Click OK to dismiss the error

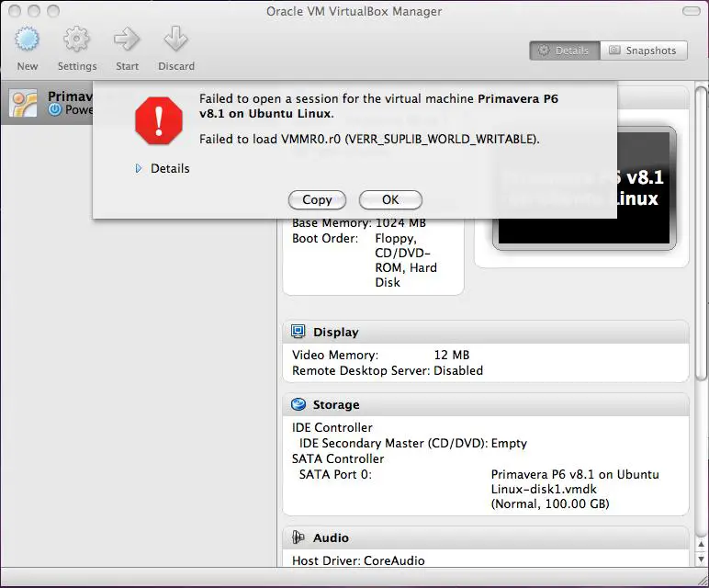[390, 200]
